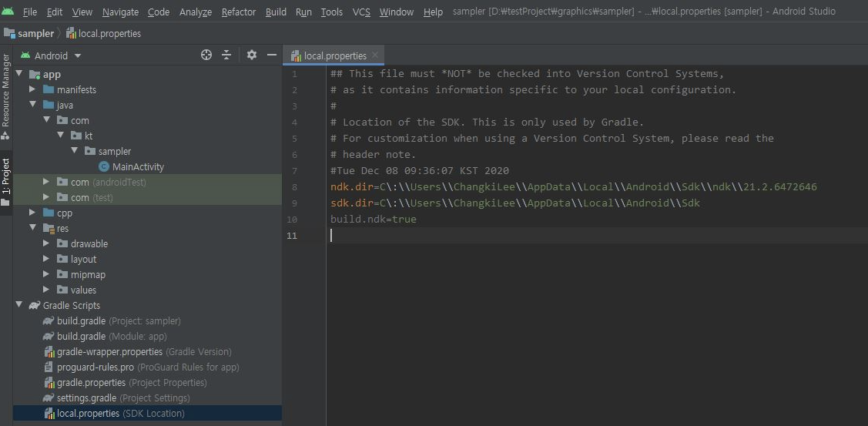868x426 pixels.
Task: Click the ndk.dir line in editor
Action: coord(574,187)
